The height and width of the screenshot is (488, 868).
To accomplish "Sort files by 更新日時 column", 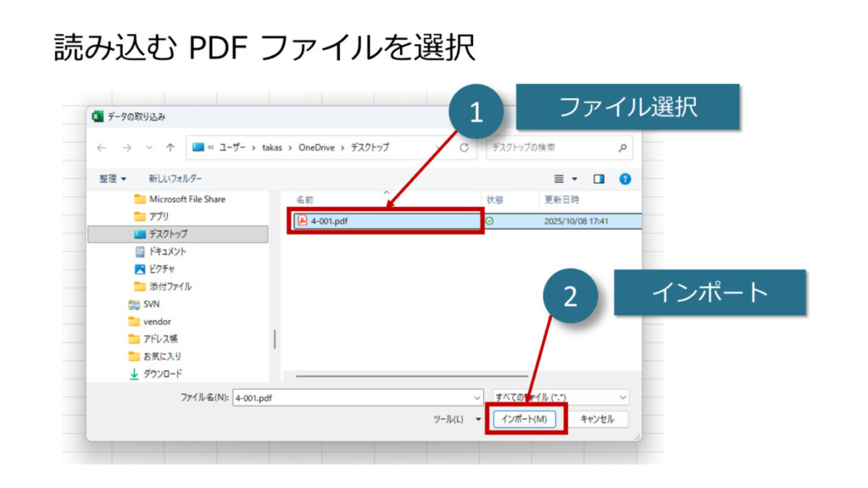I will tap(561, 200).
